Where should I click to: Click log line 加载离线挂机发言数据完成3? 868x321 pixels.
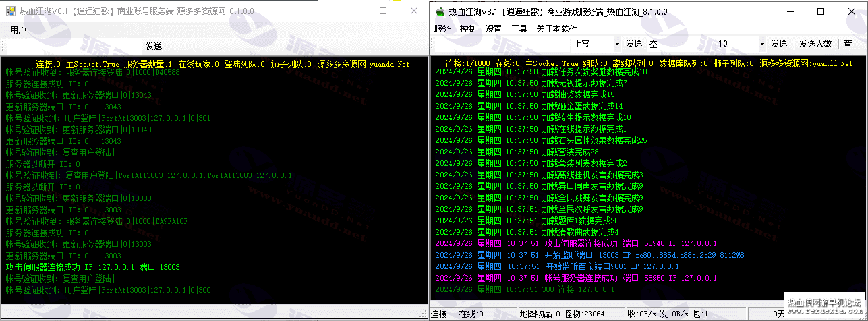pyautogui.click(x=539, y=175)
